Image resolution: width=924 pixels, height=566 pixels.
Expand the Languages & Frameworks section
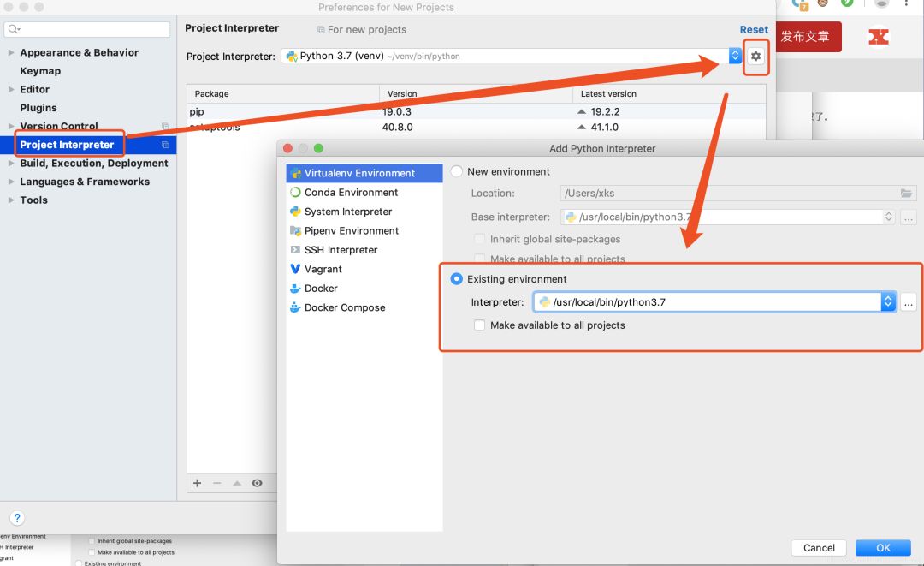[10, 182]
